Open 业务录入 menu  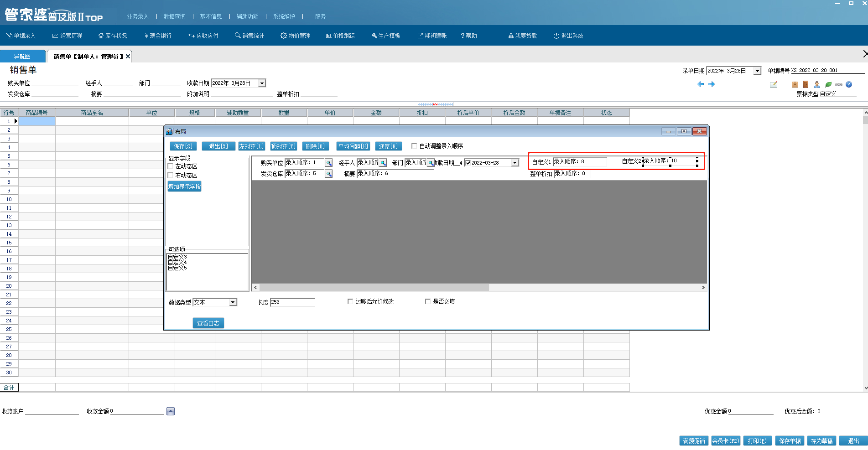[138, 16]
